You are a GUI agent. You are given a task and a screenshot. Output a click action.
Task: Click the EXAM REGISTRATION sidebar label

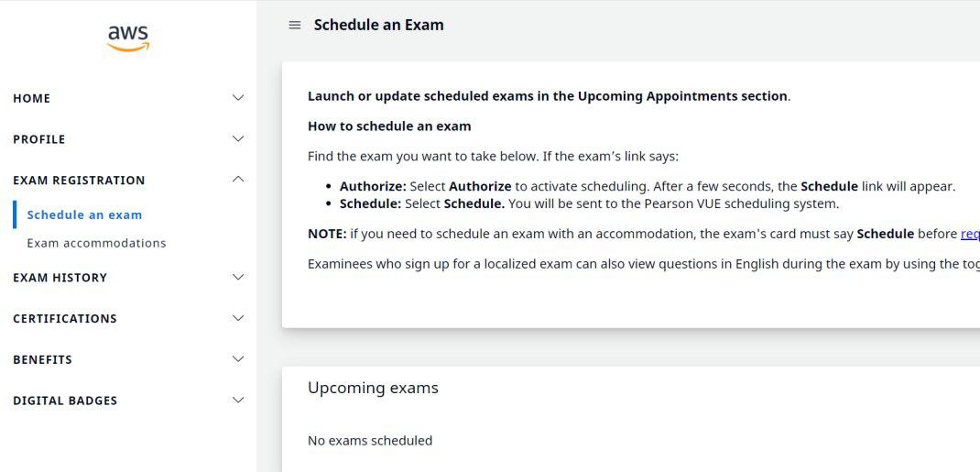(79, 181)
